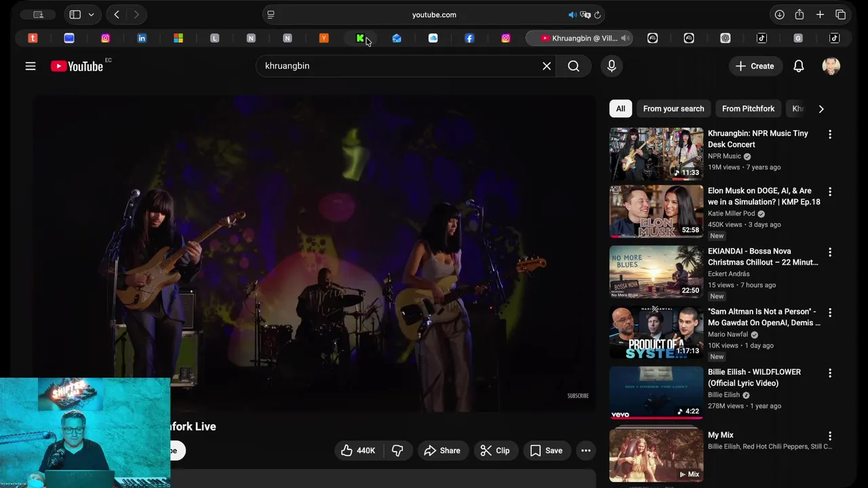Open the My Mix thumbnail
The height and width of the screenshot is (488, 868).
click(x=656, y=455)
